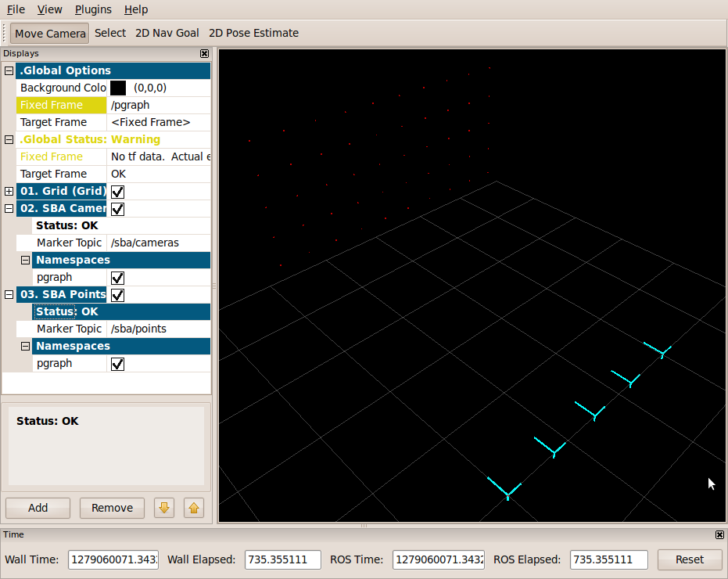Toggle pgraph namespace checkbox under SBA Cameras
Screen dimensions: 728x579
(118, 278)
